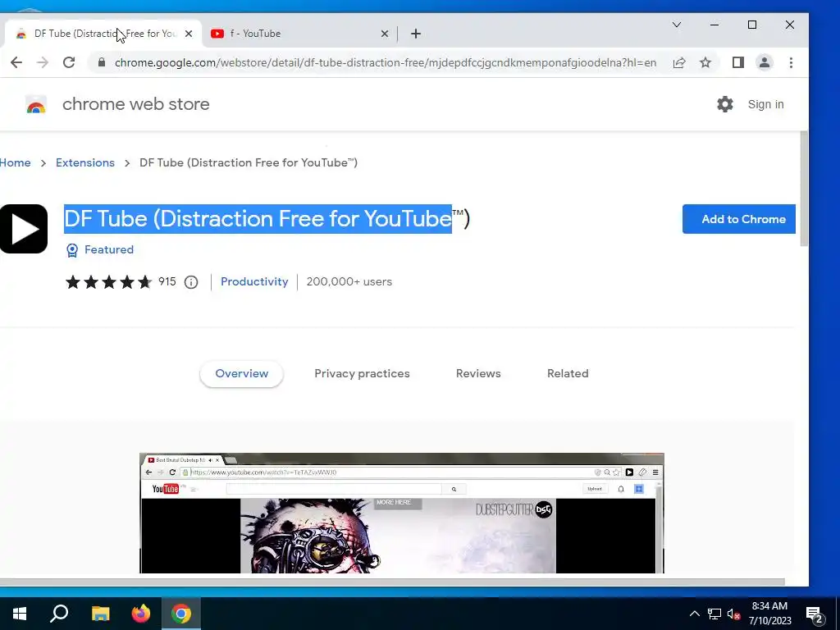Select the Overview tab
This screenshot has width=840, height=630.
coord(242,373)
